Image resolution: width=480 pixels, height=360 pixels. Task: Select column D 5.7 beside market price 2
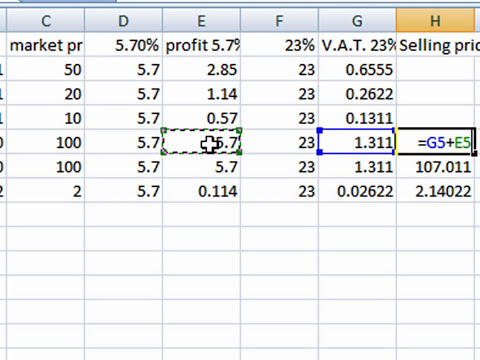[x=124, y=191]
